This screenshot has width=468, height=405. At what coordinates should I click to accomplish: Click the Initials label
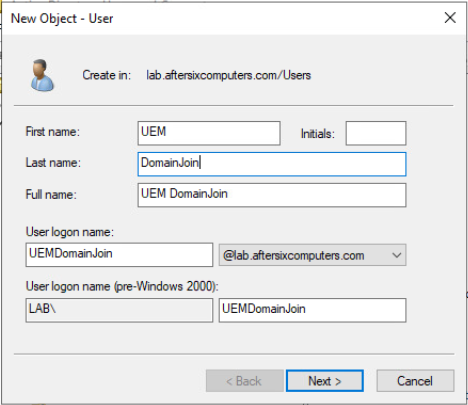click(318, 134)
